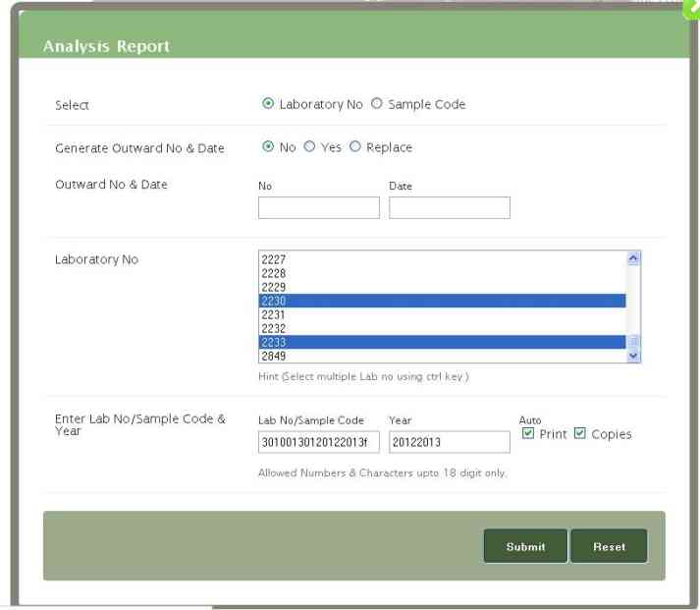700x610 pixels.
Task: Select the Sample Code radio option
Action: pyautogui.click(x=376, y=104)
